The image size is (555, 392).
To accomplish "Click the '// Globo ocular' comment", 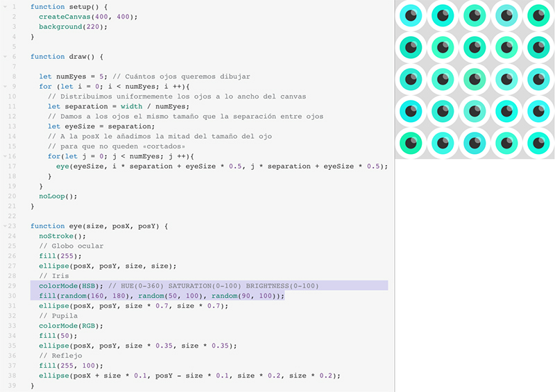I will (x=71, y=246).
